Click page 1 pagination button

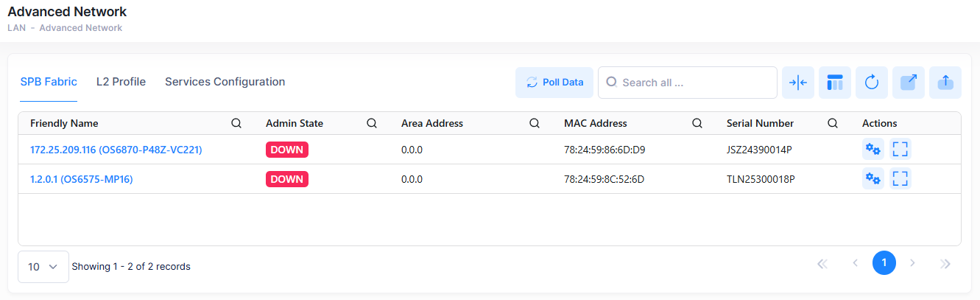click(884, 263)
